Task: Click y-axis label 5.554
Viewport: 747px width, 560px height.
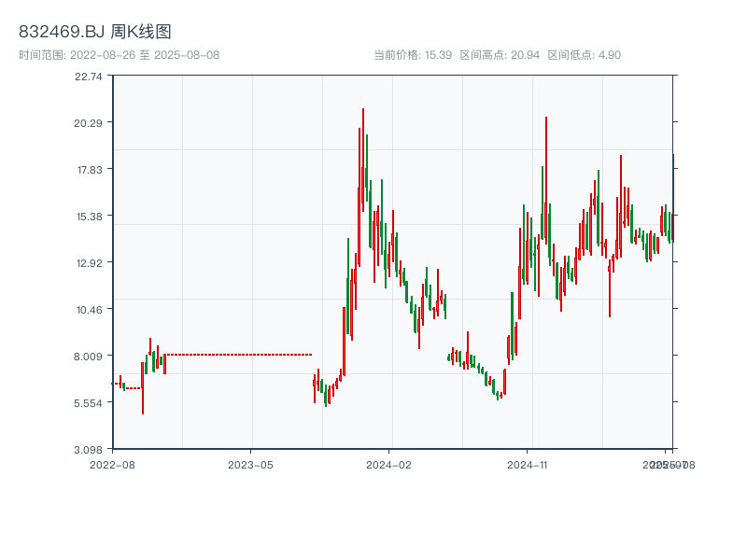Action: [88, 403]
